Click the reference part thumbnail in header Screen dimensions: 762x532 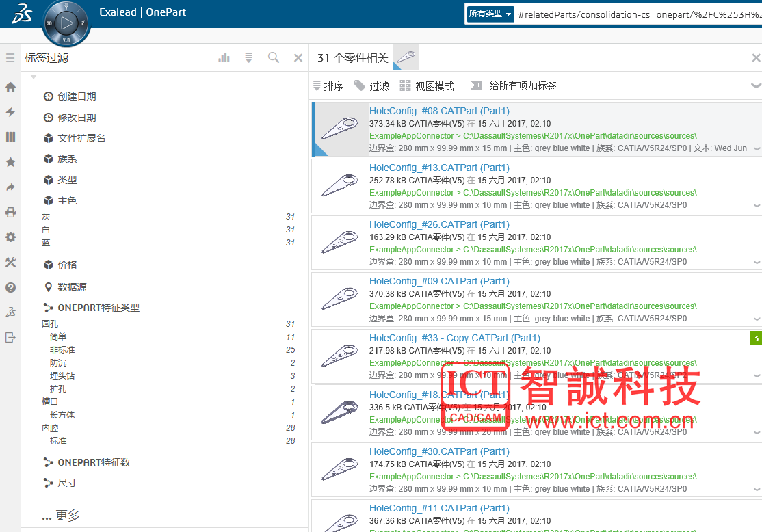[x=406, y=58]
